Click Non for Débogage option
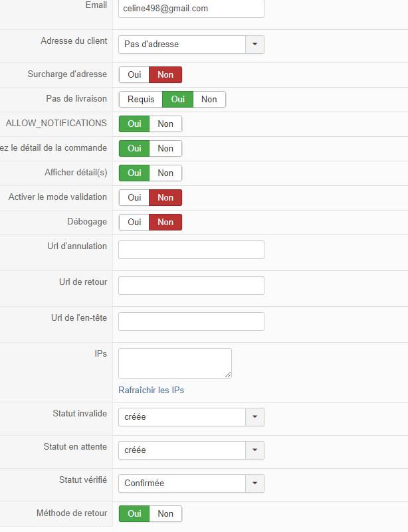The width and height of the screenshot is (408, 532). click(165, 222)
